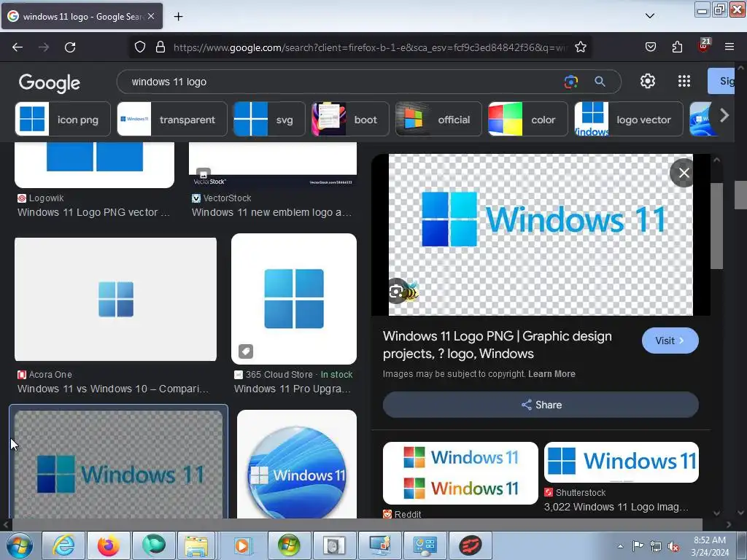The width and height of the screenshot is (747, 560).
Task: Open the Action Center flag tray icon
Action: pos(638,546)
